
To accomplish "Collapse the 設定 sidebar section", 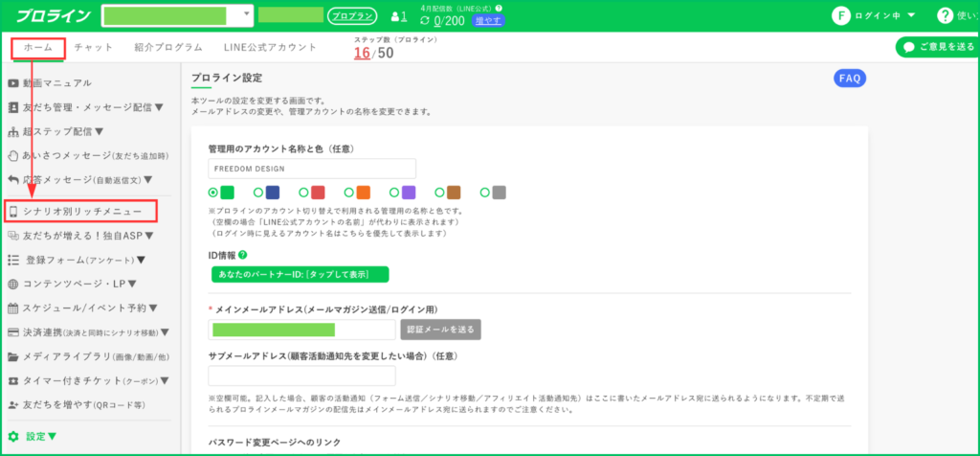I will click(x=52, y=436).
